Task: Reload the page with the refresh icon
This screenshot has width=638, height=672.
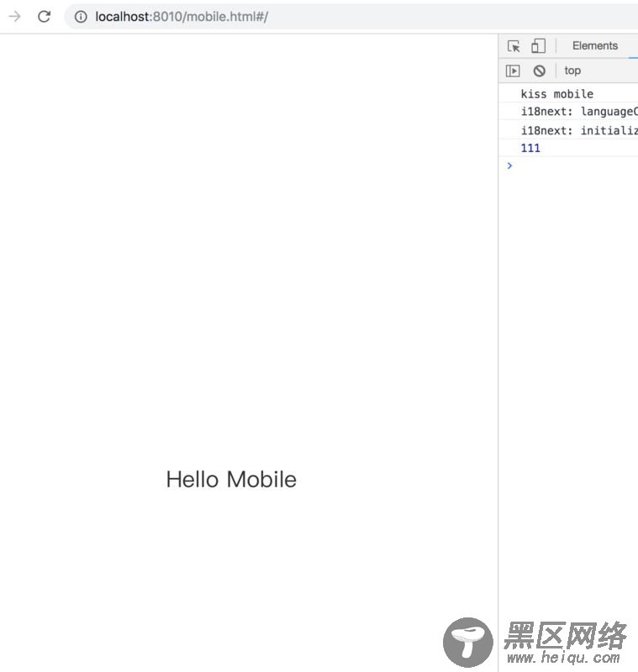Action: [x=45, y=17]
